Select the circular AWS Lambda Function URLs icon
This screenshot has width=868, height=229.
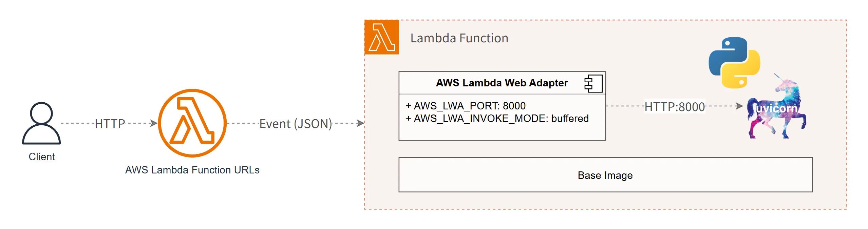click(x=192, y=123)
